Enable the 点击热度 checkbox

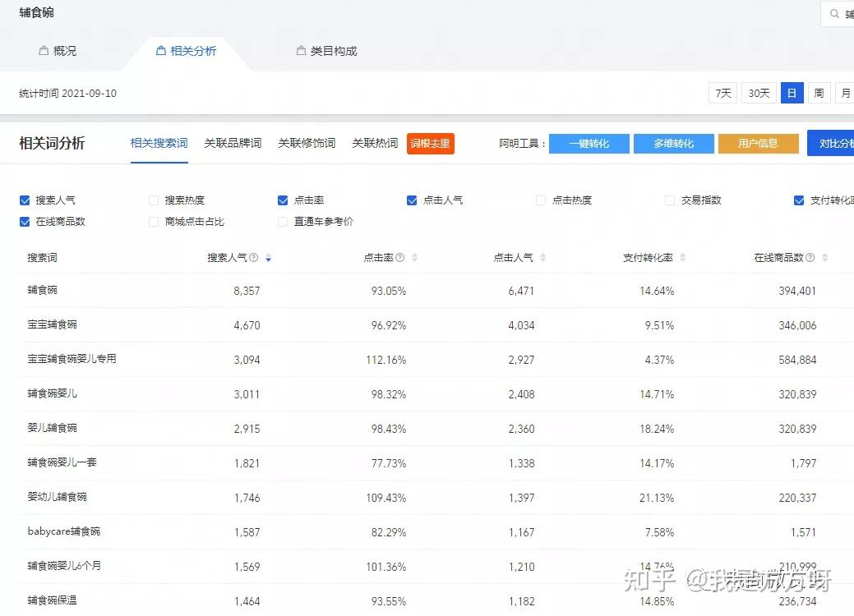tap(541, 200)
